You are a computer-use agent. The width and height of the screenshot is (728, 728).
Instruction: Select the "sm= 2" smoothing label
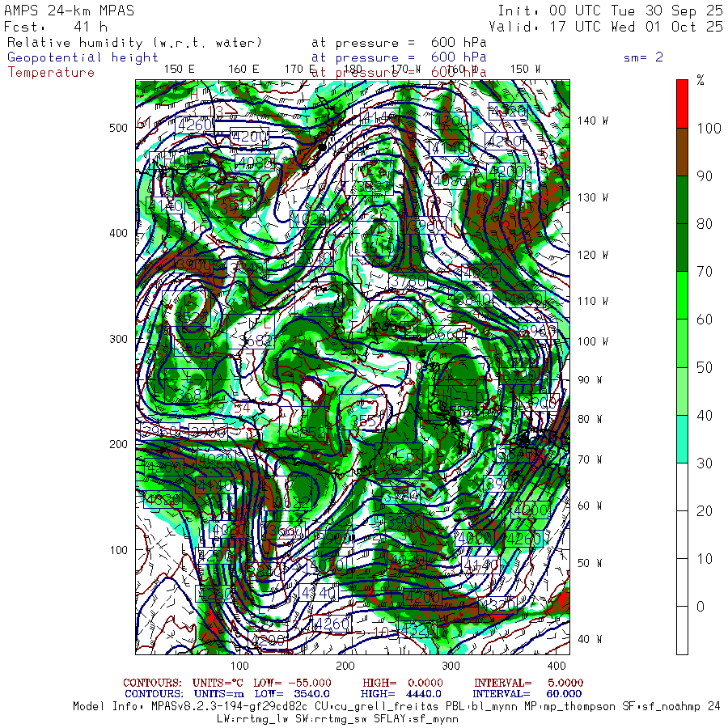(x=643, y=57)
